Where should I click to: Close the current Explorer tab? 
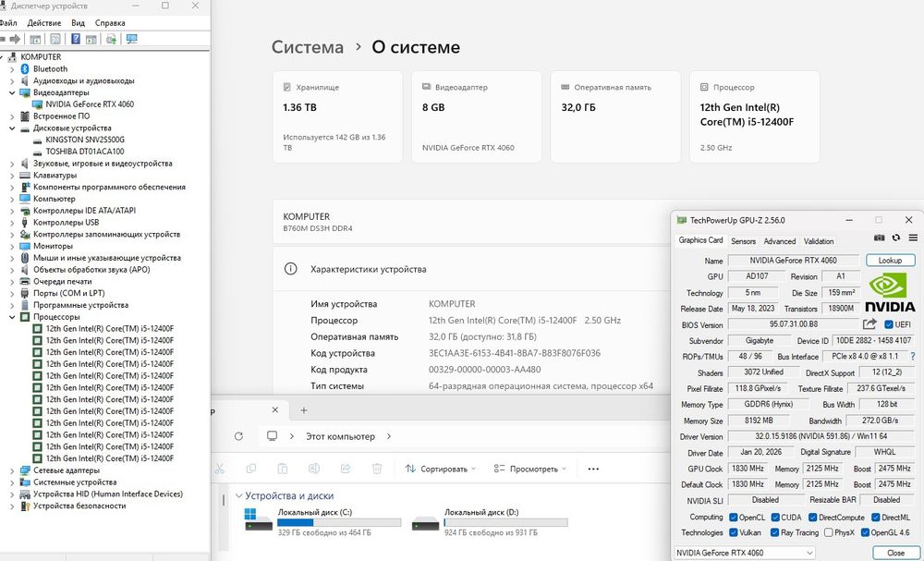[275, 409]
